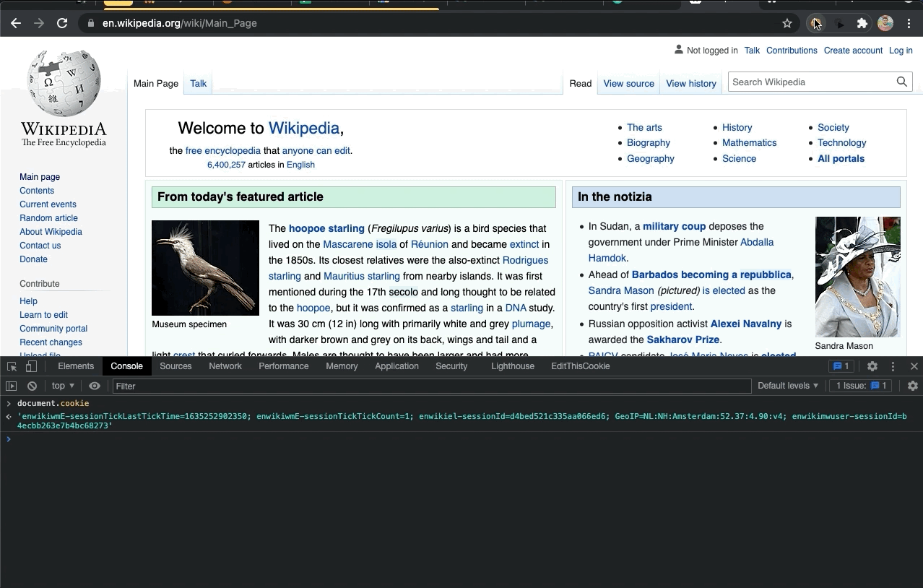
Task: Open the EditThisCookie tab
Action: (580, 366)
